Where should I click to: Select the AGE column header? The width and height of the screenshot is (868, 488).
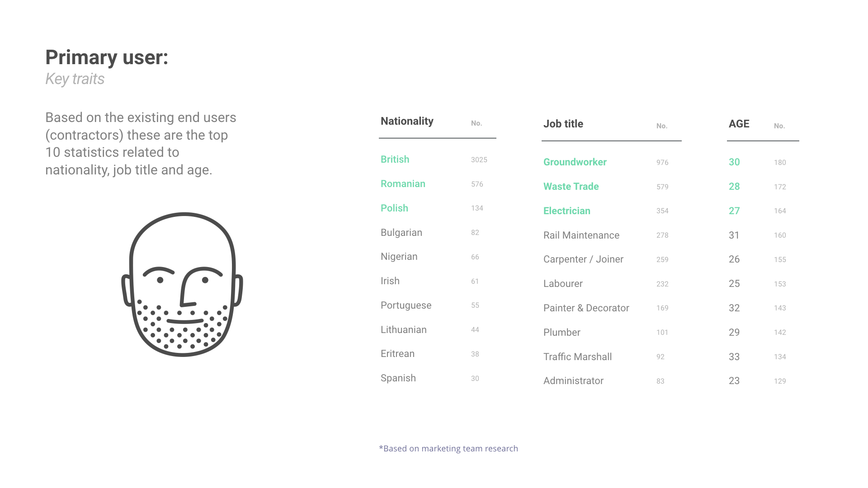click(739, 124)
